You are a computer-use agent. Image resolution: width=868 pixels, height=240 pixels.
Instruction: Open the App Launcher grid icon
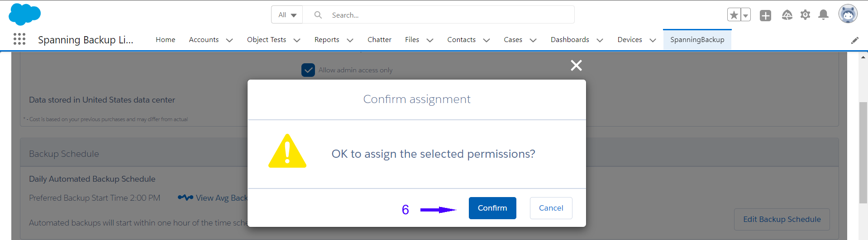19,39
